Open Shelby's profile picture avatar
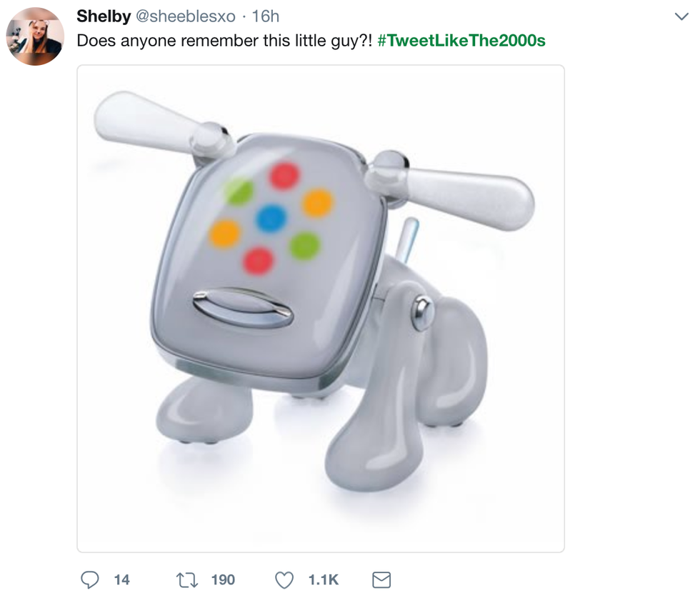Image resolution: width=700 pixels, height=598 pixels. (x=35, y=37)
